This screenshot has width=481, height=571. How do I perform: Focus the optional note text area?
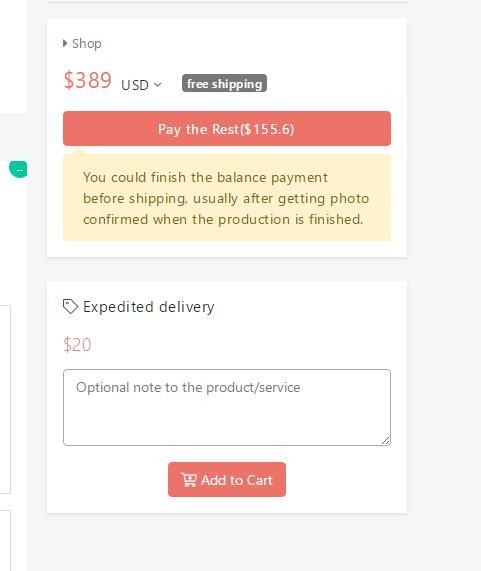pyautogui.click(x=227, y=407)
